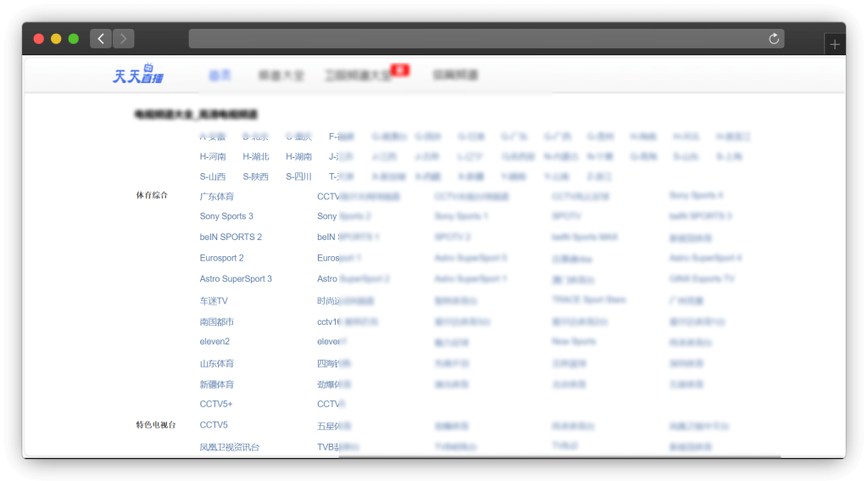Open the 凤凰卫视资讯台 channel link

click(229, 447)
